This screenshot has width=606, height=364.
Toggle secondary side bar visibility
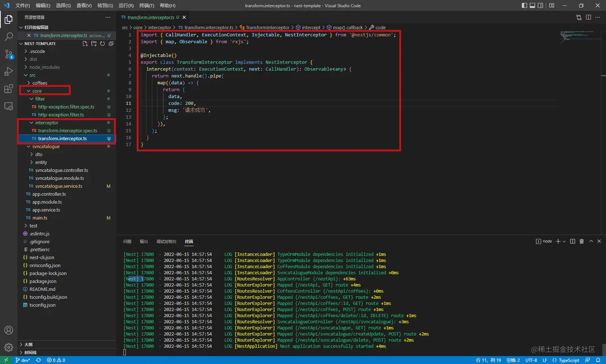click(x=540, y=6)
